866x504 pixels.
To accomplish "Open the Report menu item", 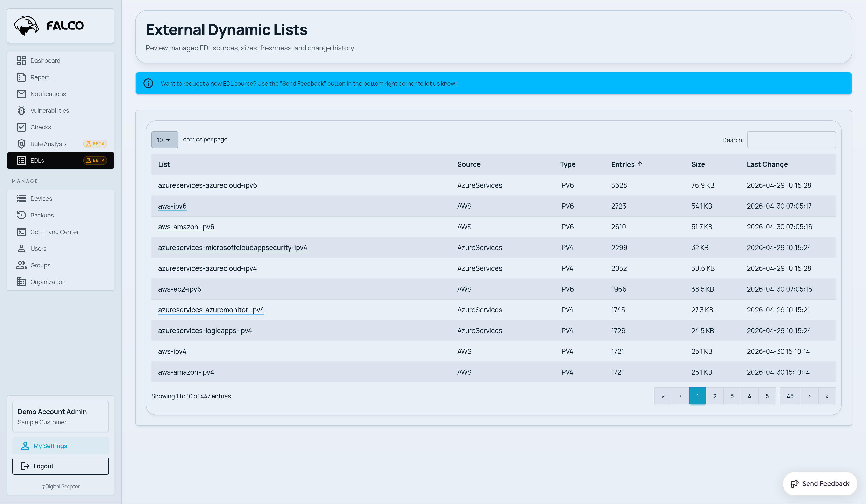I will tap(60, 77).
